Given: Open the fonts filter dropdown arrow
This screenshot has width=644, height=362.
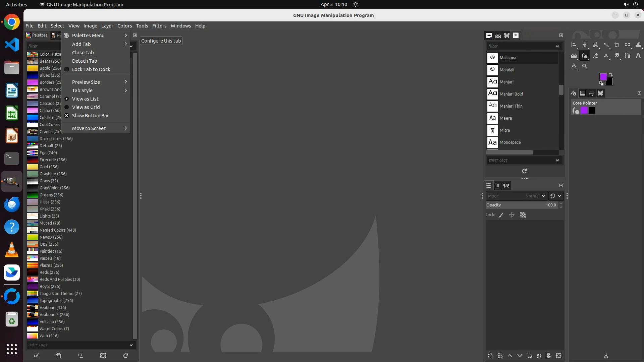Looking at the screenshot, I should 557,46.
